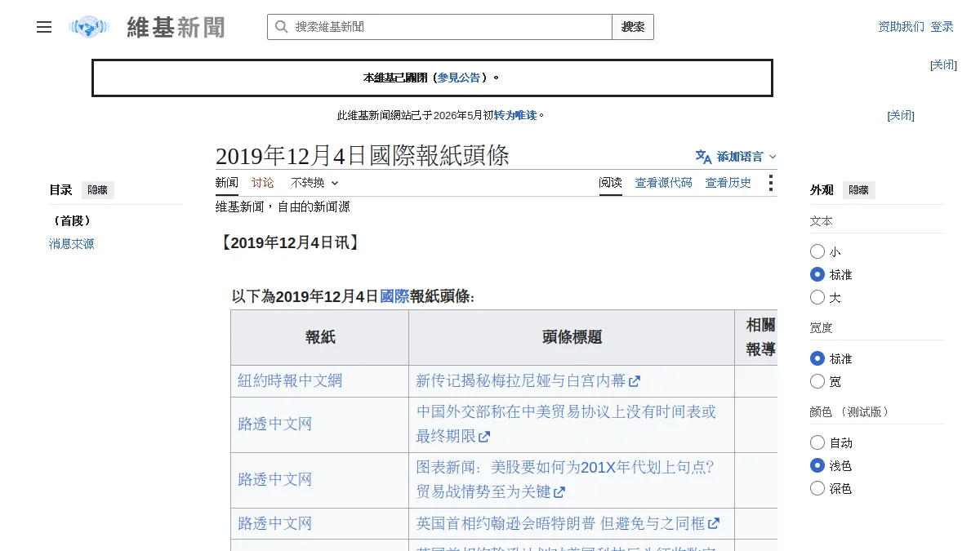980x551 pixels.
Task: Click the 維基新聞 wordmark title
Action: 176,27
